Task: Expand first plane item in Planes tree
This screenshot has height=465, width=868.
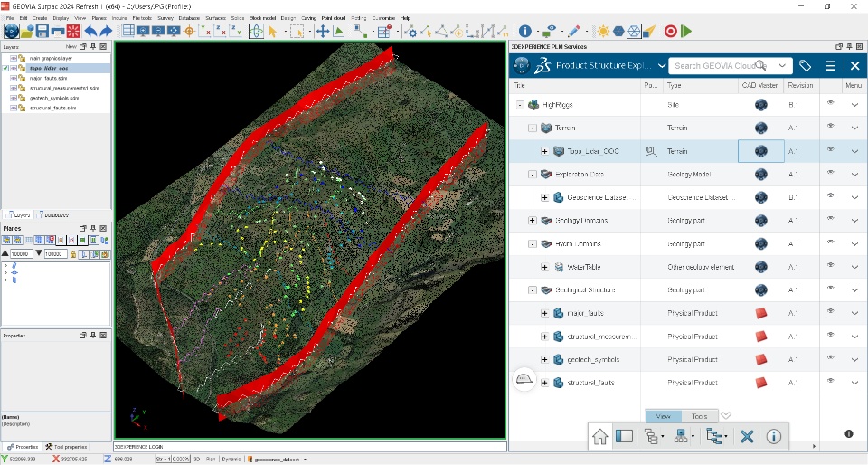Action: pyautogui.click(x=5, y=266)
